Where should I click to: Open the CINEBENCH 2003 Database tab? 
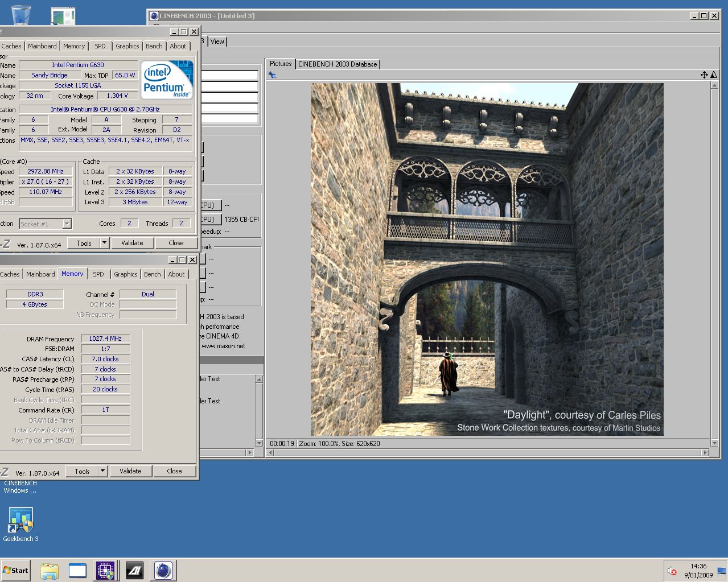pyautogui.click(x=338, y=64)
